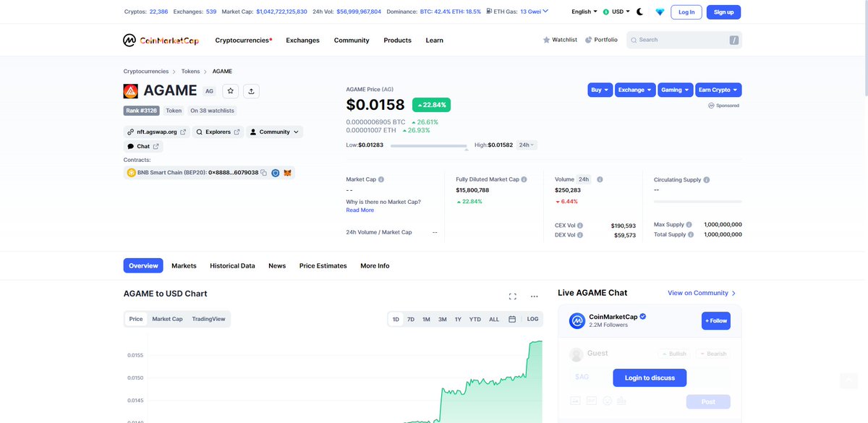Click Circulating Supply info icon

click(707, 180)
